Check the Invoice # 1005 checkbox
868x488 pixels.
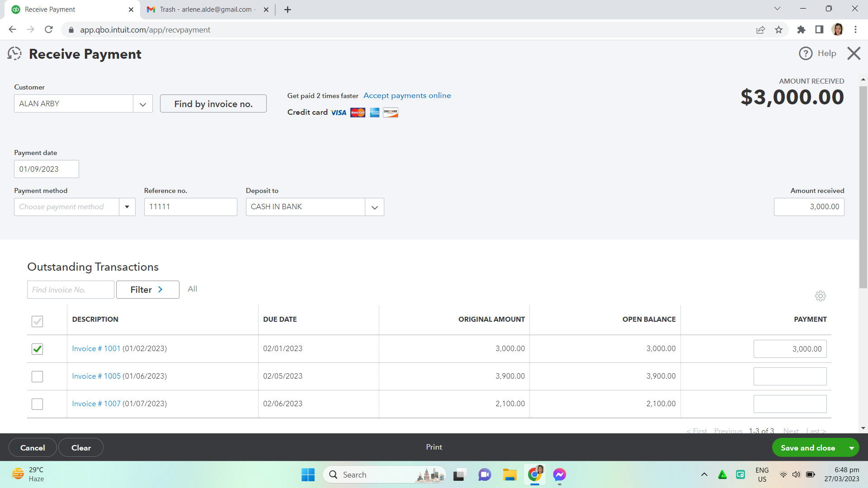[37, 376]
